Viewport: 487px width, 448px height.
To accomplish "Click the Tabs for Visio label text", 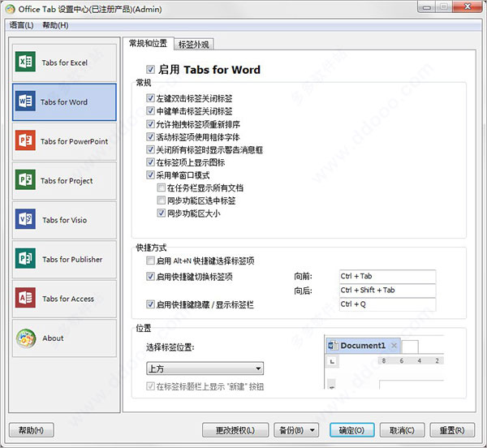I will pyautogui.click(x=65, y=220).
